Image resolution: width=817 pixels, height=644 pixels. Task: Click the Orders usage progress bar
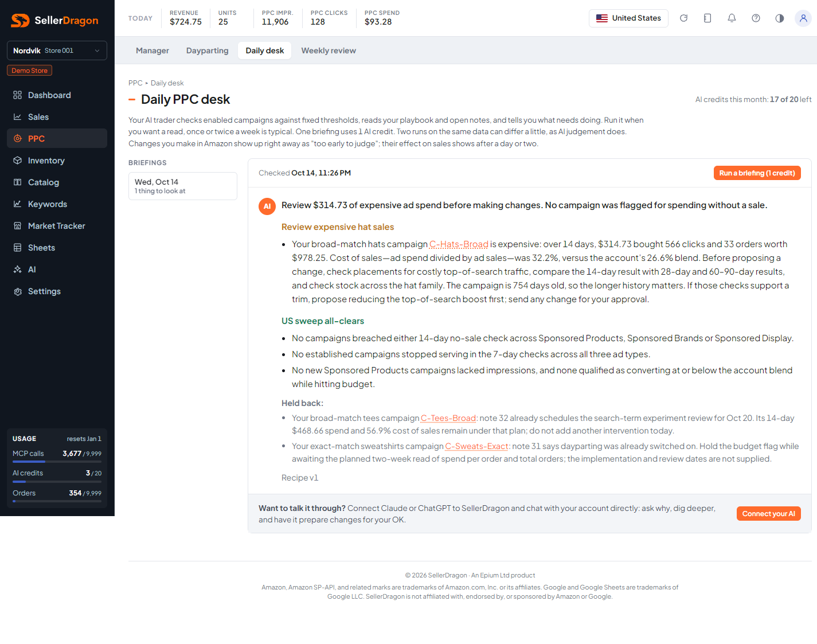[x=57, y=501]
